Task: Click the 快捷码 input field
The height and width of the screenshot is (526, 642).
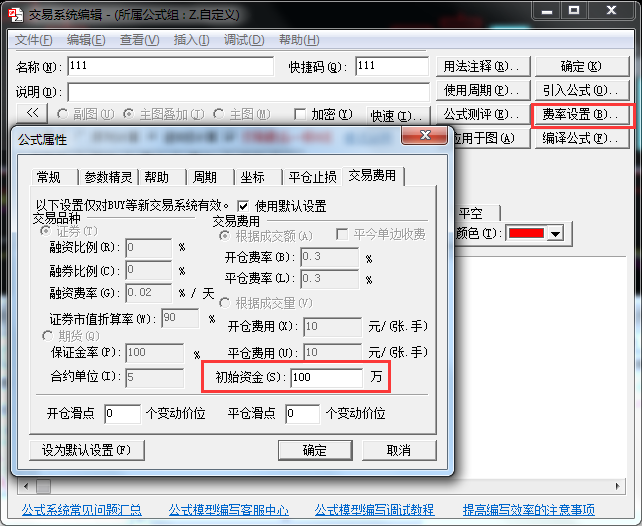Action: tap(392, 66)
